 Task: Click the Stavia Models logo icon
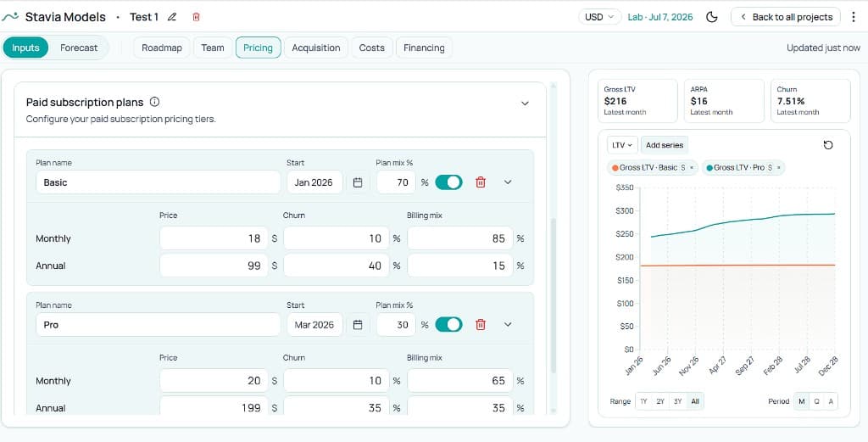point(10,17)
